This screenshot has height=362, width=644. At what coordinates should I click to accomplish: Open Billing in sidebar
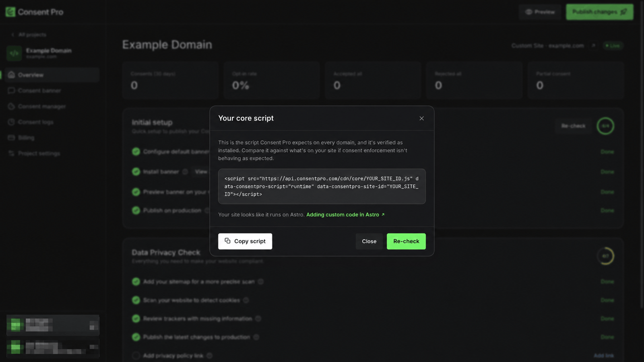(53, 138)
